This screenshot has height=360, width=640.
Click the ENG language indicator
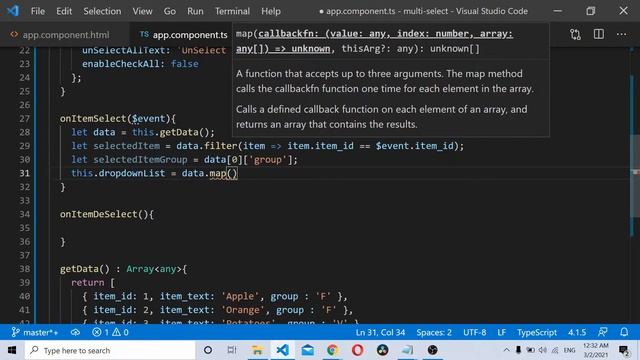pos(569,350)
